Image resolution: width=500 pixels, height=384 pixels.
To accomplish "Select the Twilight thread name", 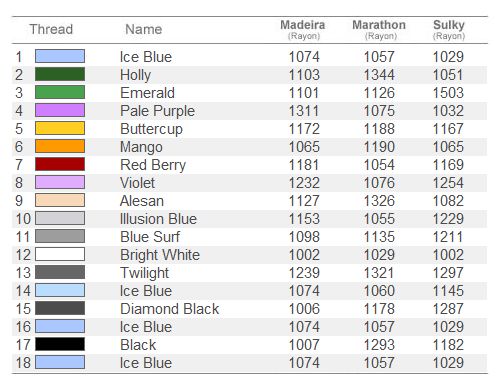I will (145, 273).
